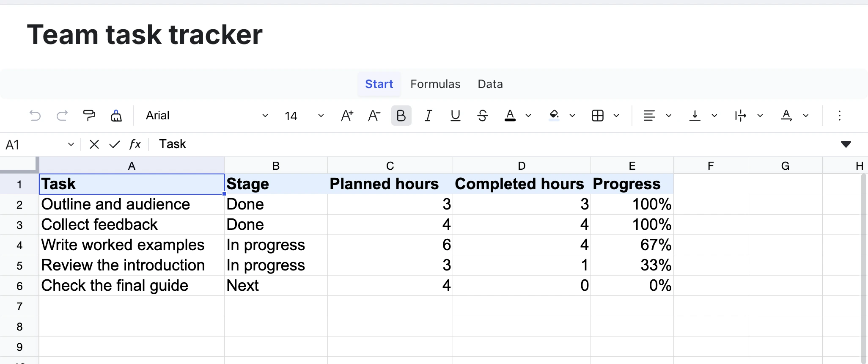Image resolution: width=868 pixels, height=364 pixels.
Task: Cancel the cell edit with X button
Action: pyautogui.click(x=94, y=144)
